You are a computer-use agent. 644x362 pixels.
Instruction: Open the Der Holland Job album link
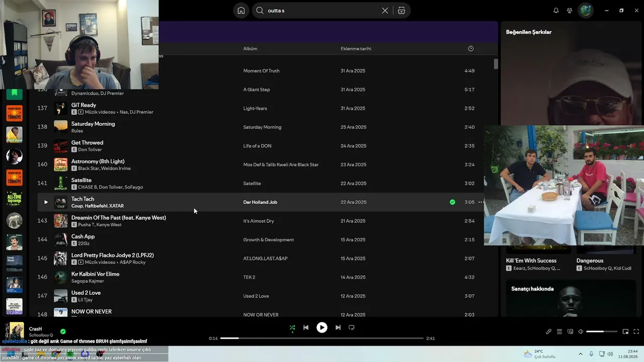coord(260,202)
